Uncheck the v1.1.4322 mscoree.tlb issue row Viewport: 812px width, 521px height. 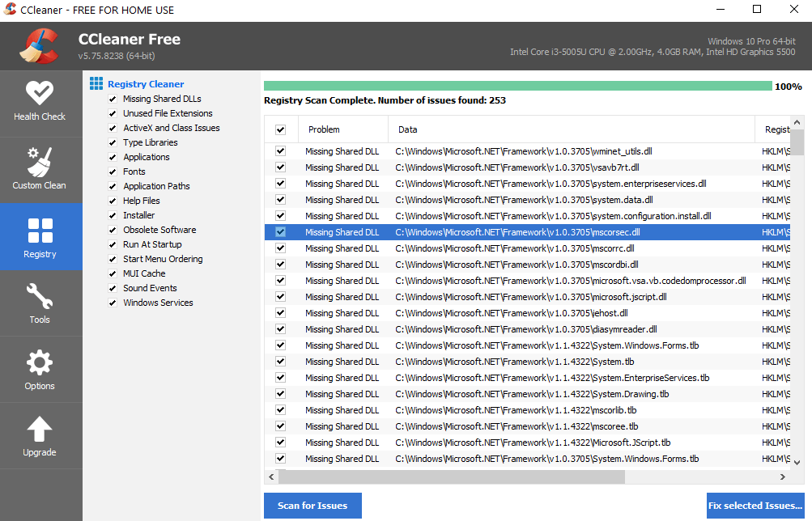pyautogui.click(x=281, y=426)
